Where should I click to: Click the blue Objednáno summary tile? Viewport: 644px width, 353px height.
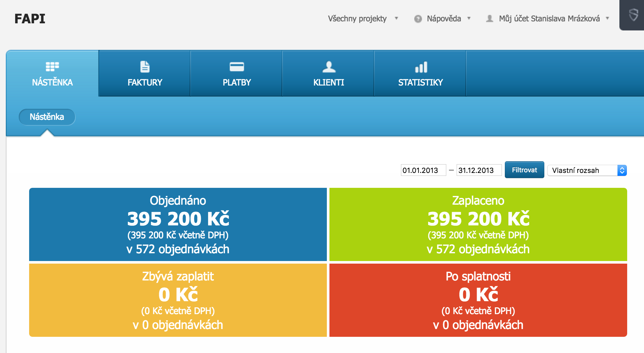click(x=178, y=224)
